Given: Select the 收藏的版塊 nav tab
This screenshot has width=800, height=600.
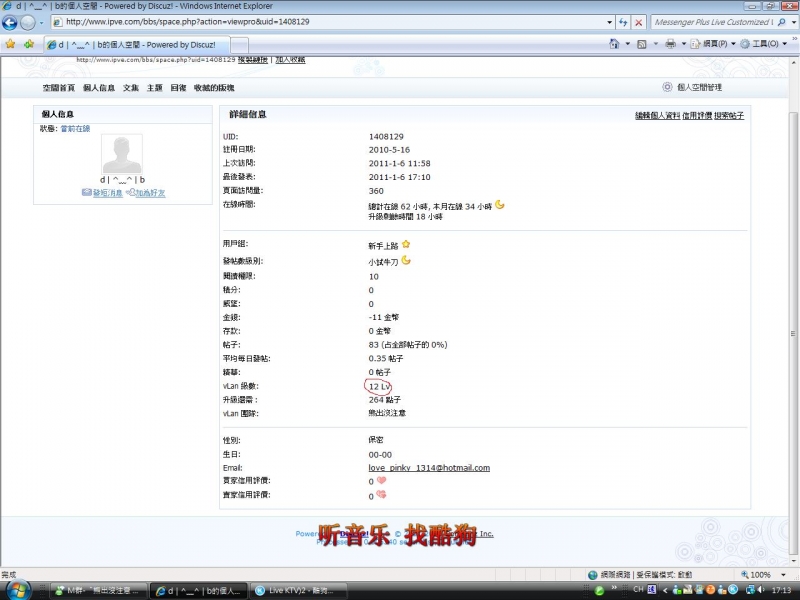Looking at the screenshot, I should pos(214,88).
